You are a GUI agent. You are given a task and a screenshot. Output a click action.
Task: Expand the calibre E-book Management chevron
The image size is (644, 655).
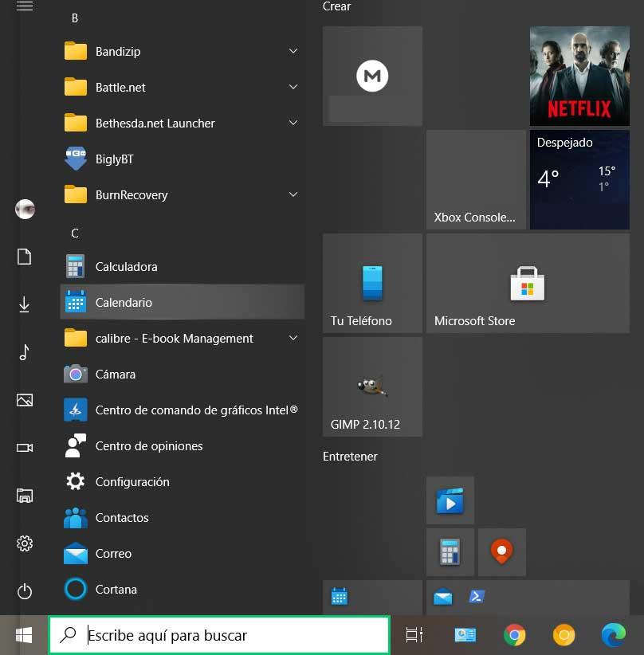coord(293,338)
